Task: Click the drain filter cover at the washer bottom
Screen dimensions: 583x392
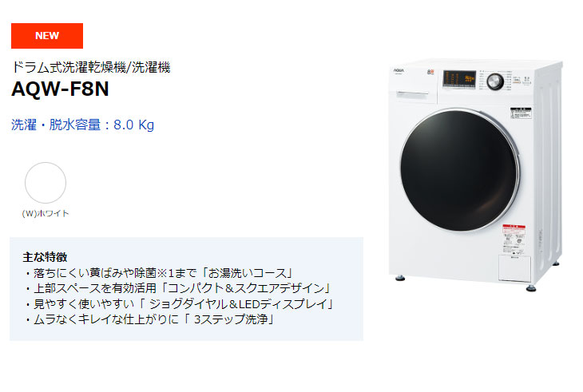Action: pos(514,268)
